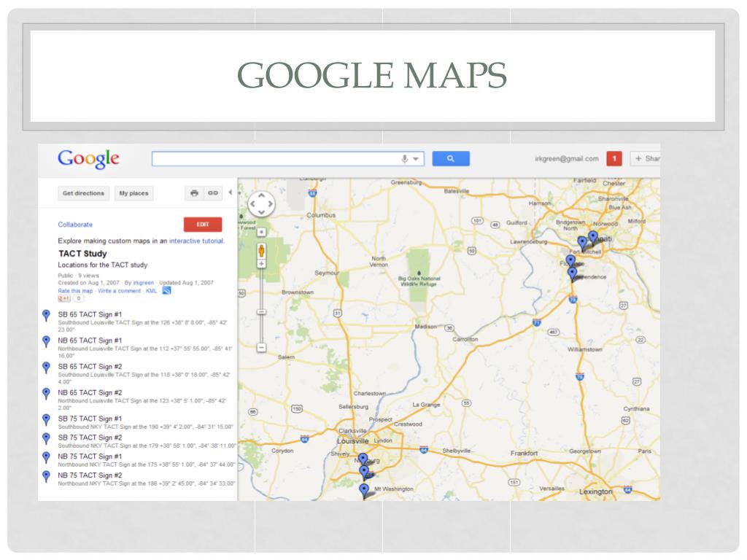Pan the map up with compass arrow
The image size is (747, 560).
click(x=262, y=195)
